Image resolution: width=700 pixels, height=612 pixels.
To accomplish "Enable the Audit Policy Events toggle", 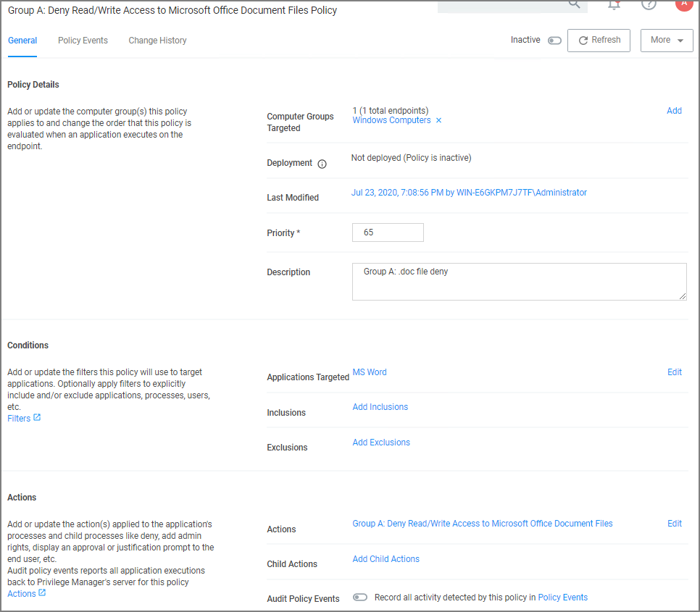I will [x=360, y=598].
